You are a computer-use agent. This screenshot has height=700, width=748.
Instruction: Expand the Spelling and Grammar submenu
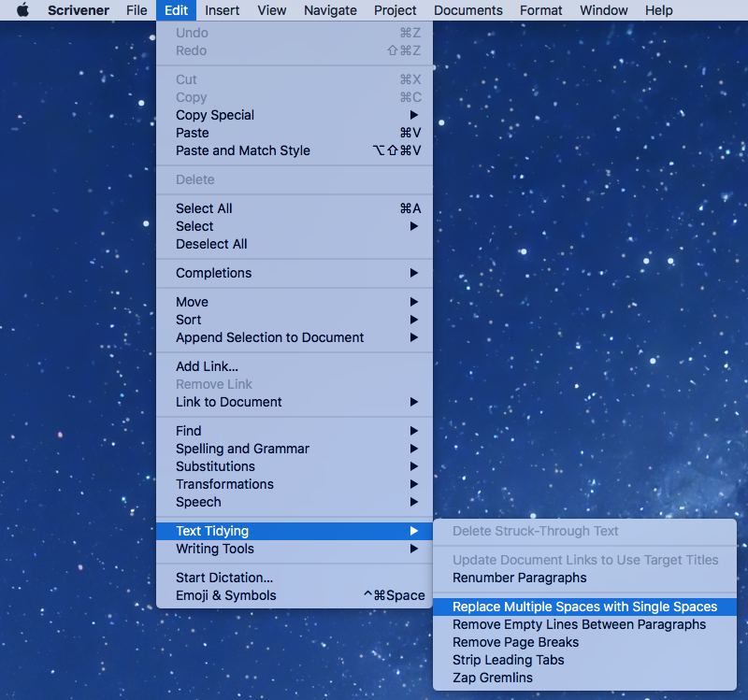(295, 449)
